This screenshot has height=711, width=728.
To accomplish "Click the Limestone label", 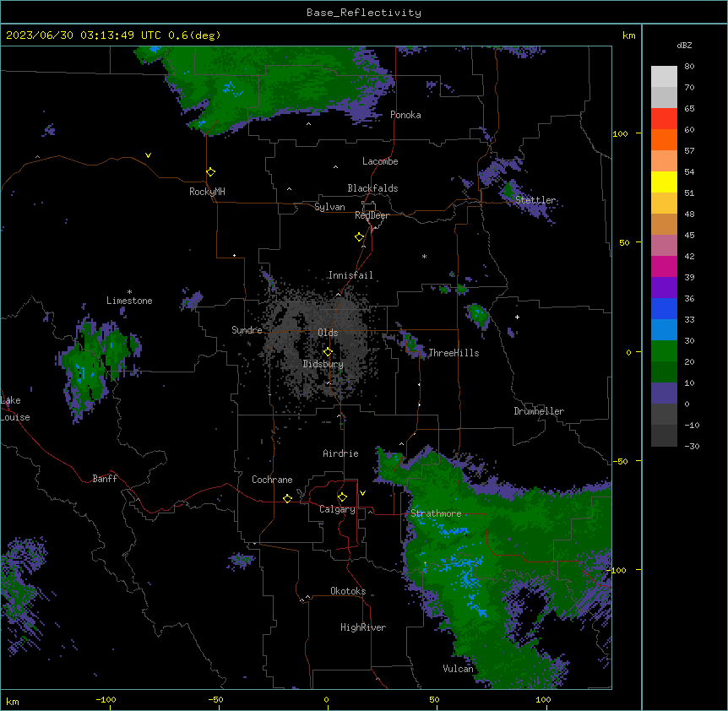I will click(129, 301).
